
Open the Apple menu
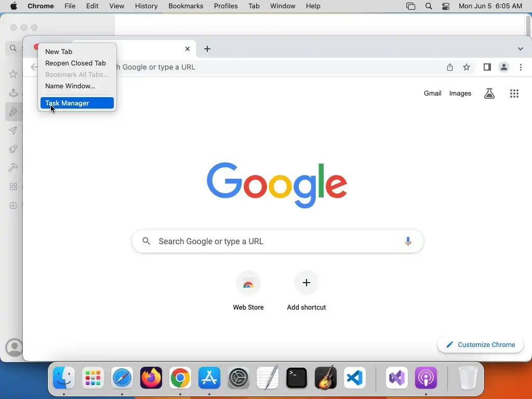point(14,6)
